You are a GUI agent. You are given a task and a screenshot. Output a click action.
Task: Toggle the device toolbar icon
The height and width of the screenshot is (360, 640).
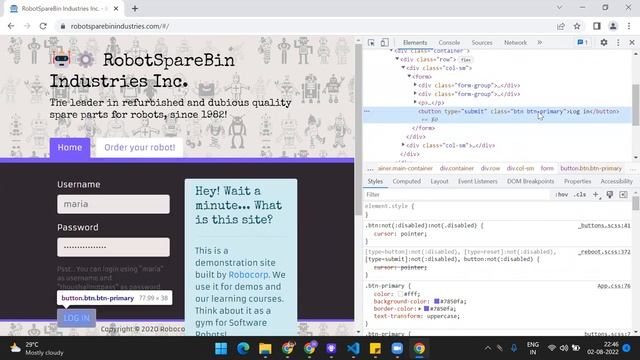384,42
